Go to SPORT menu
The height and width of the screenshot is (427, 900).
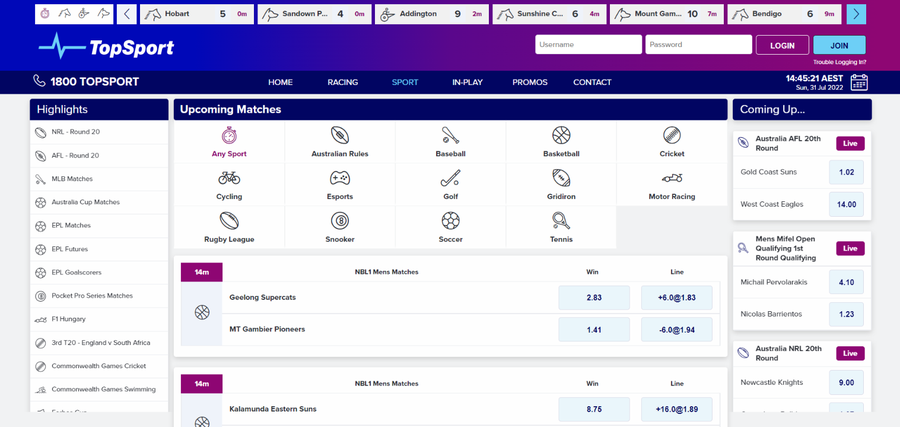click(x=405, y=82)
